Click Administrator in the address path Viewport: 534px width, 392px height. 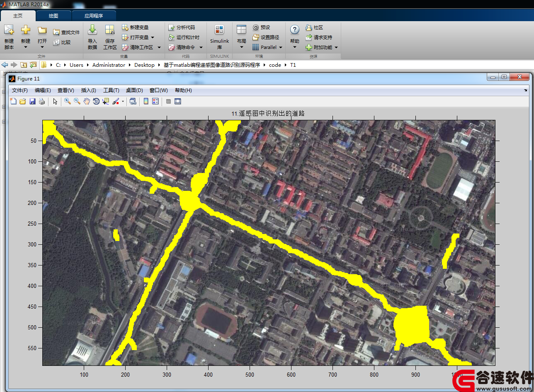click(x=109, y=65)
